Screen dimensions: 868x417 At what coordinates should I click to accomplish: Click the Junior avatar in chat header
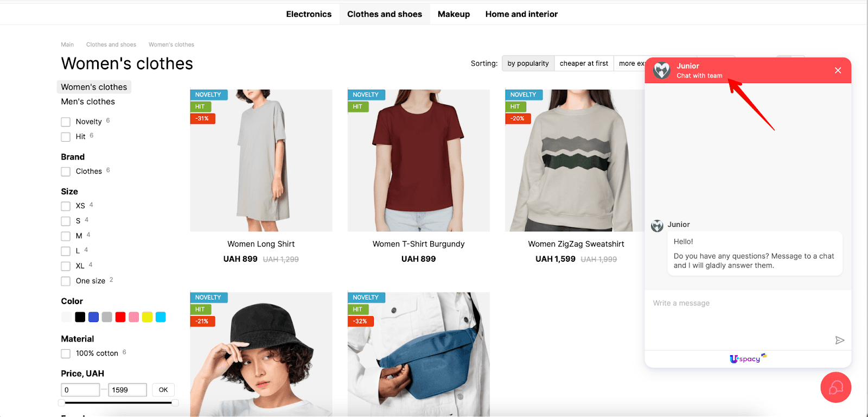tap(661, 71)
